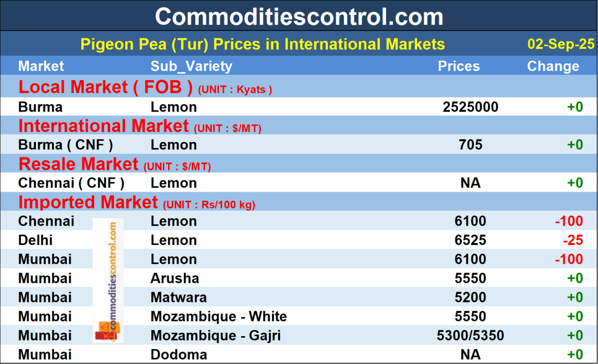The image size is (598, 364).
Task: Select the Market column header
Action: click(x=41, y=66)
